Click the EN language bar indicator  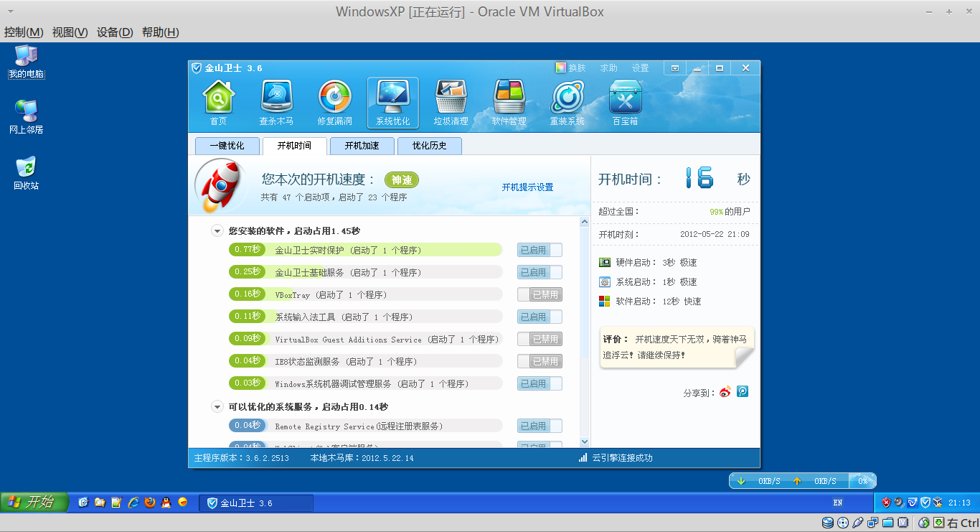pyautogui.click(x=838, y=503)
